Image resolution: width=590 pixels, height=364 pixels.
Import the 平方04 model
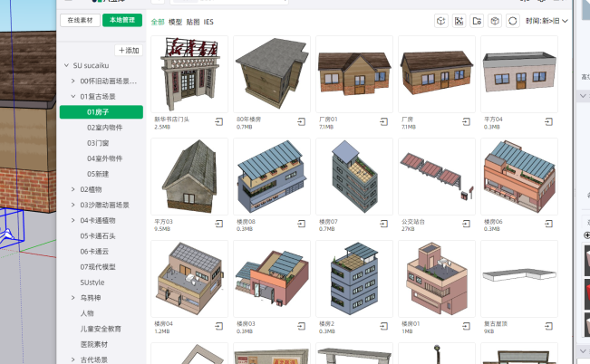click(548, 122)
